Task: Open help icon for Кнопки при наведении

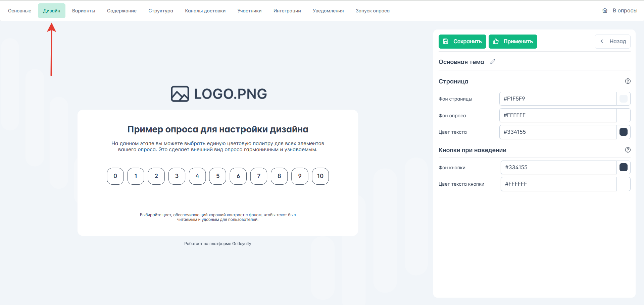Action: (628, 150)
